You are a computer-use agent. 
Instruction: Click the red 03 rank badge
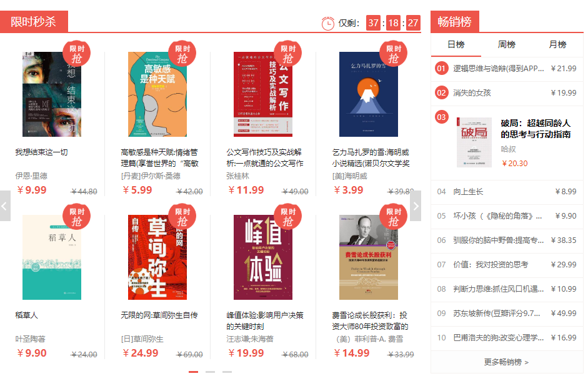click(441, 117)
